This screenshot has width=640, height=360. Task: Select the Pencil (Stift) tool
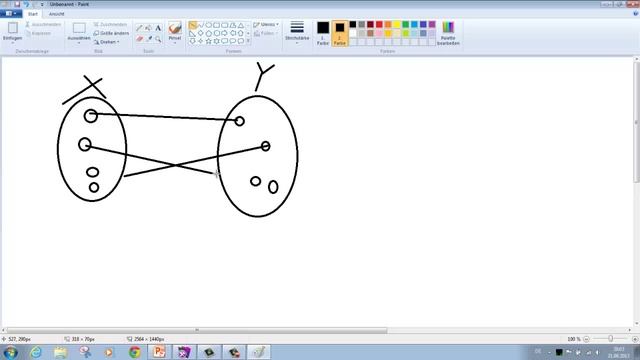coord(140,28)
